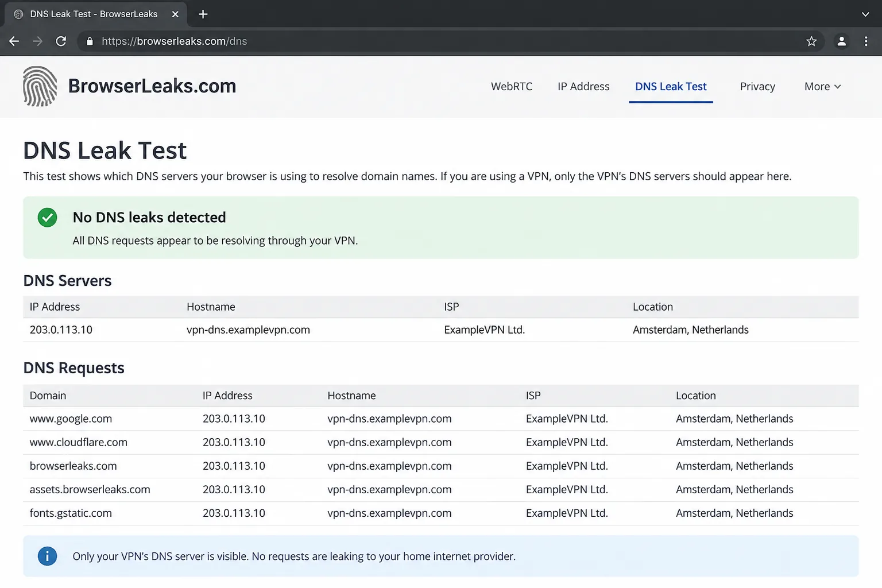Click the DNS Servers hostname vpn-dns.examplevpn.com
882x588 pixels.
point(248,330)
